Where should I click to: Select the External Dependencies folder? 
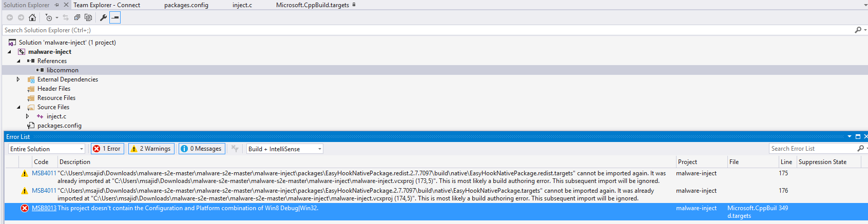click(x=68, y=79)
